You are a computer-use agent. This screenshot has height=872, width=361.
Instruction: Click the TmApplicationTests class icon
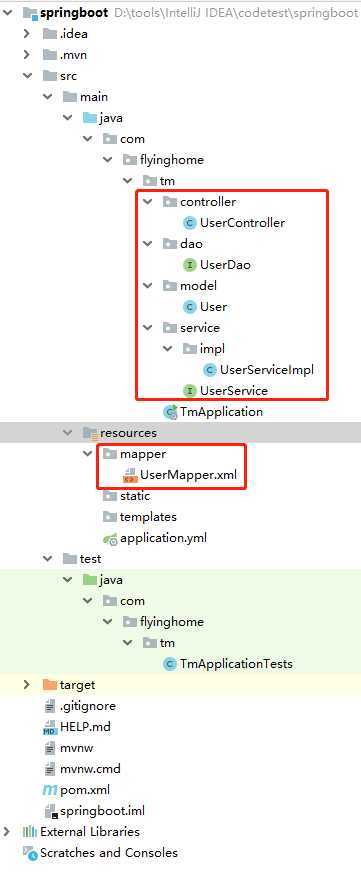pos(170,664)
